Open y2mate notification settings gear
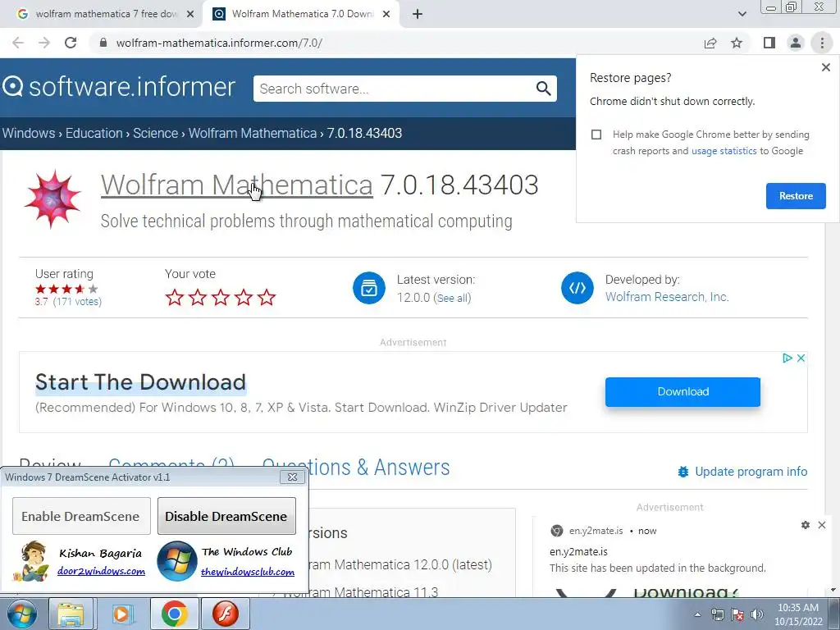The width and height of the screenshot is (840, 630). point(806,525)
